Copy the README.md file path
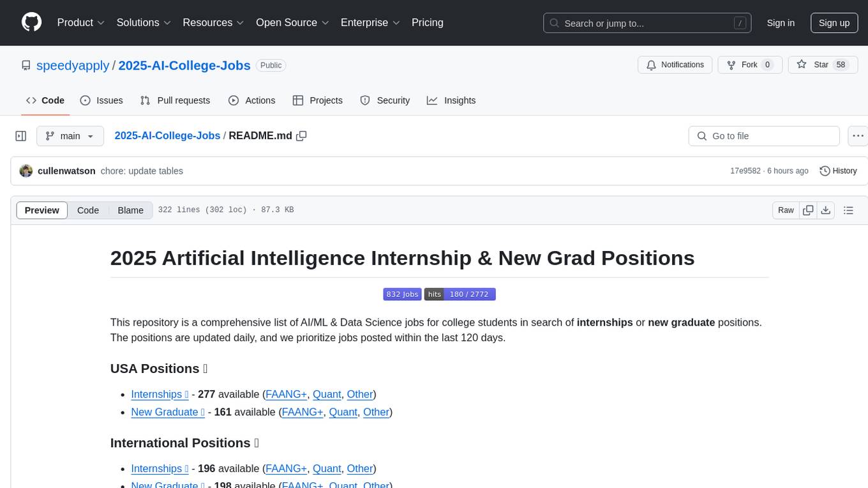 301,136
